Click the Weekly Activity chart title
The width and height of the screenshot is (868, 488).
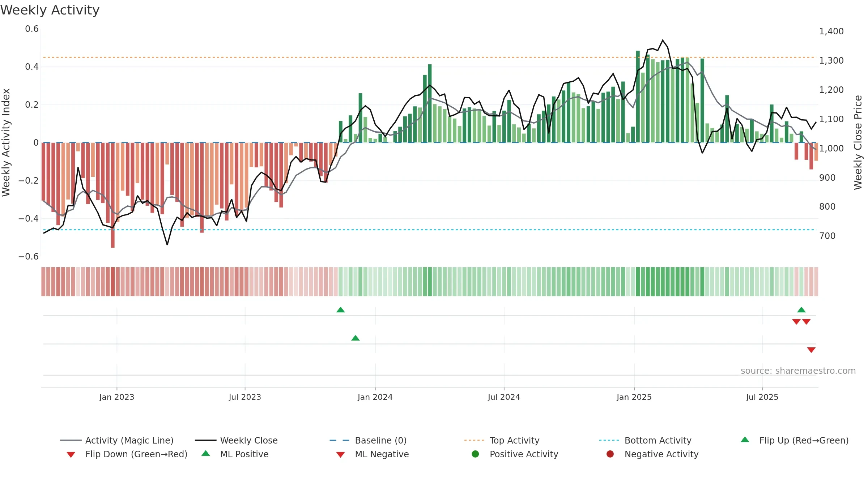(50, 10)
